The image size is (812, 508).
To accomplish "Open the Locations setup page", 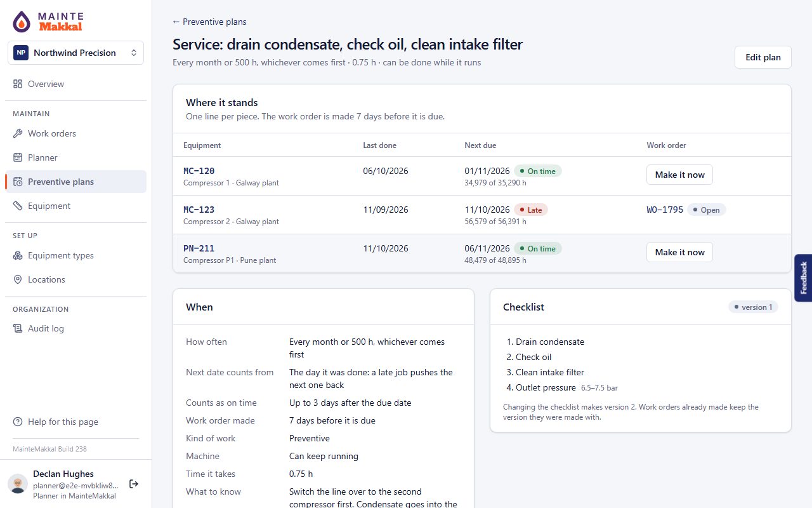I will (75, 279).
